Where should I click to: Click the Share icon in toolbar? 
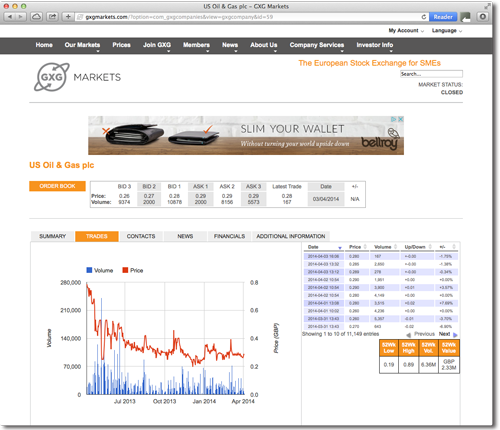click(x=52, y=17)
